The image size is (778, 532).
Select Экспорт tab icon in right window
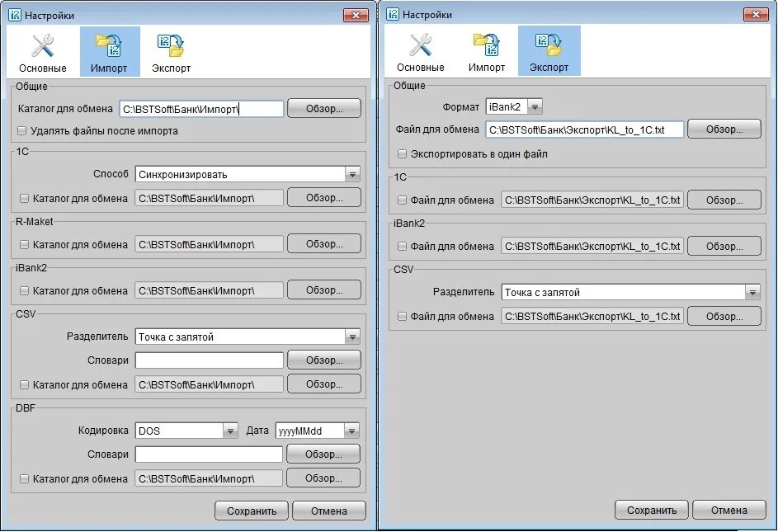click(549, 45)
